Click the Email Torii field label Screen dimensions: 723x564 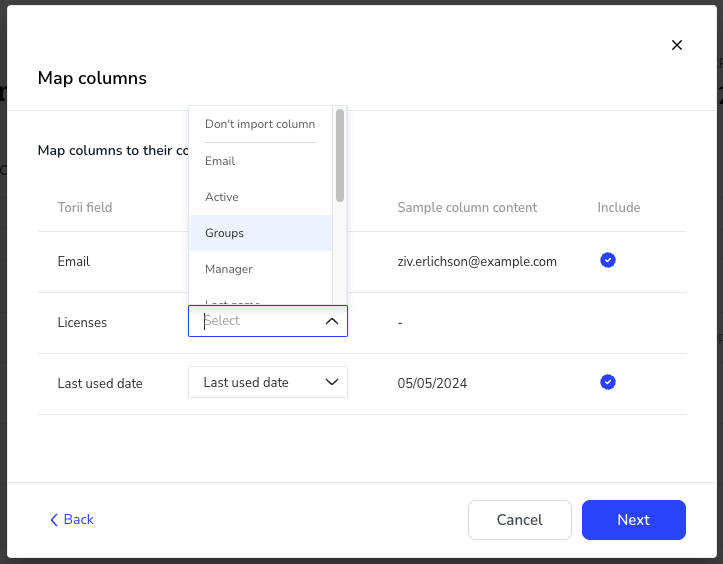(x=73, y=261)
